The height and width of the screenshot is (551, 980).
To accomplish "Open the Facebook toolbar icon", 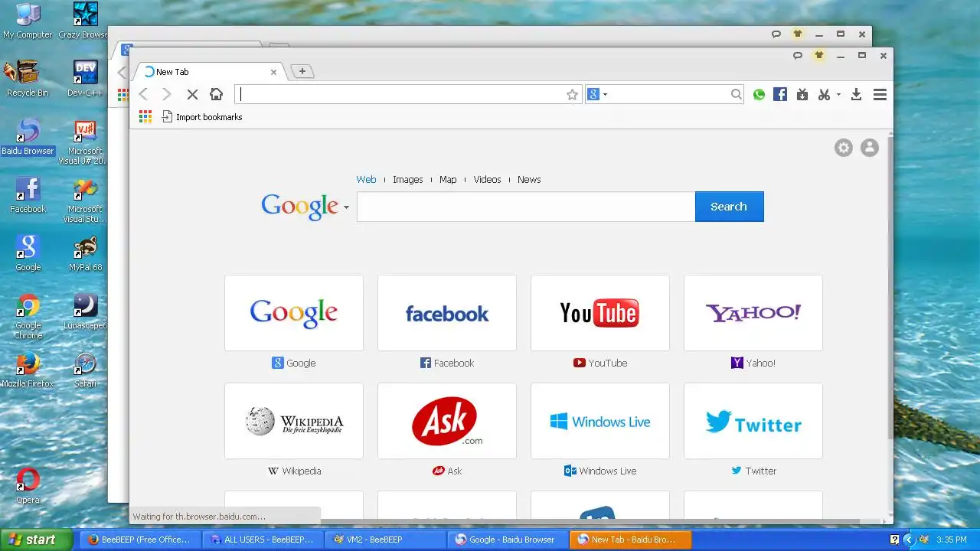I will (780, 94).
